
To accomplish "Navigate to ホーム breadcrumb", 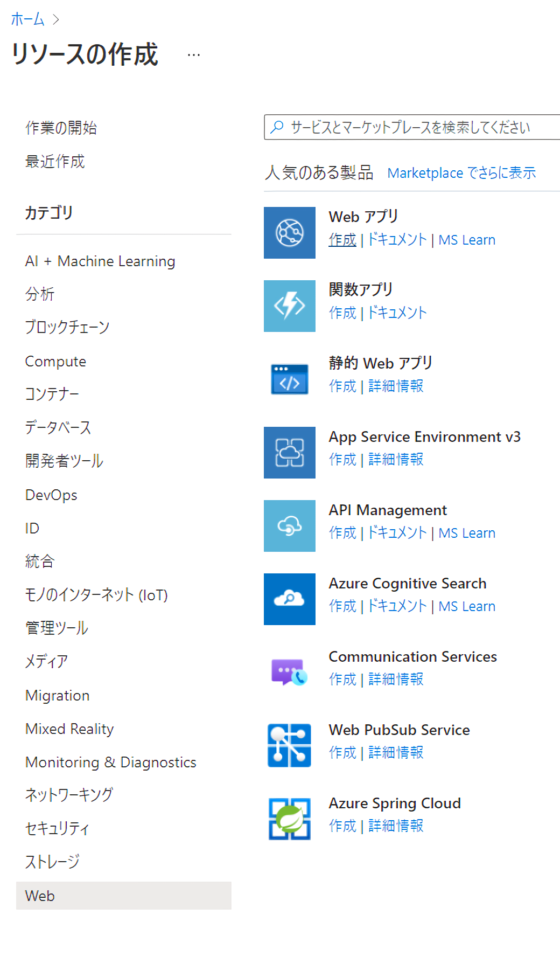I will [x=28, y=19].
